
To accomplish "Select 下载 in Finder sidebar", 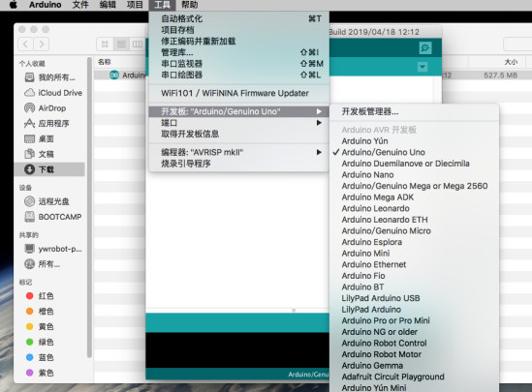I will pyautogui.click(x=49, y=169).
